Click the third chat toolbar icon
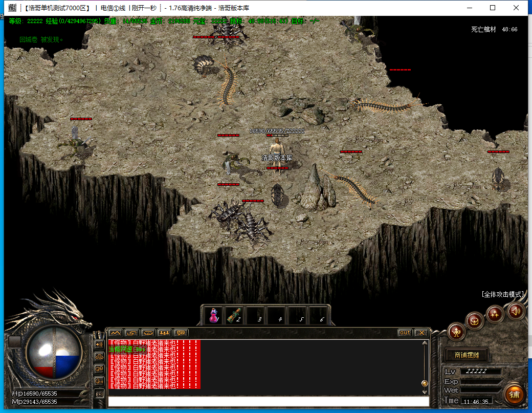The width and height of the screenshot is (532, 413). pyautogui.click(x=148, y=333)
